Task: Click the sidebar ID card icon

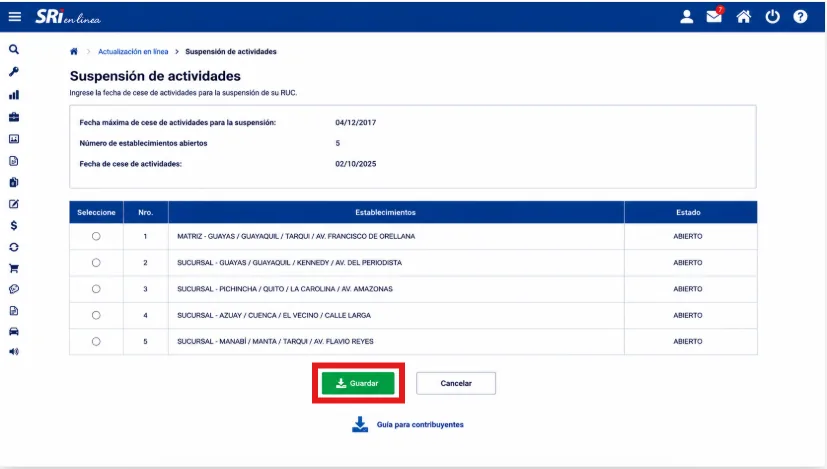Action: coord(14,139)
